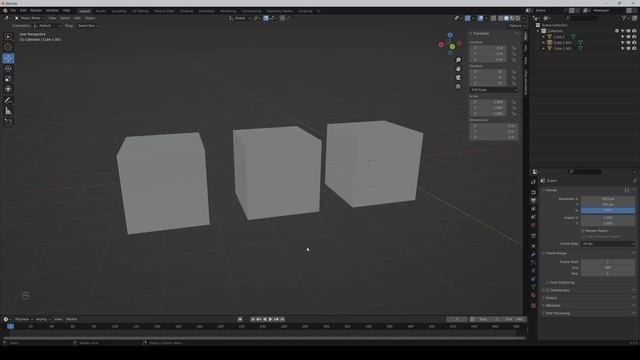Click the viewport zoom magnifier icon

(x=458, y=60)
